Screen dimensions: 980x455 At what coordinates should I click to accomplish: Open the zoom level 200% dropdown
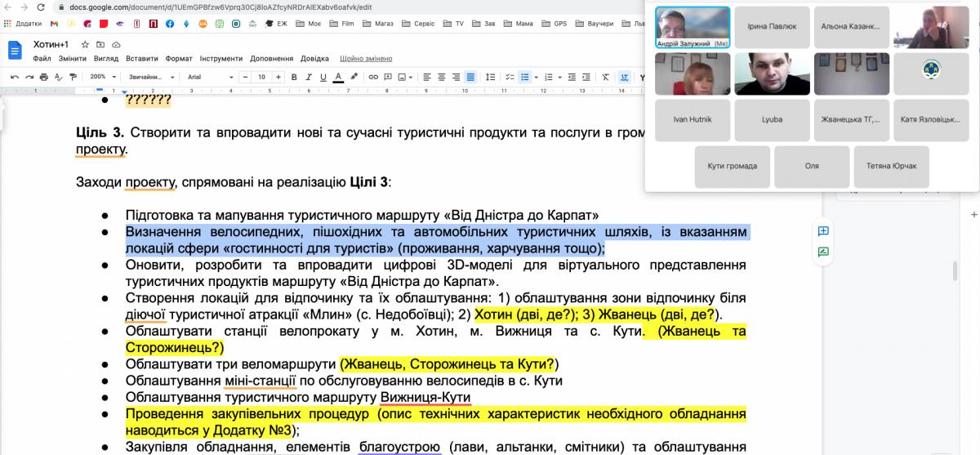(102, 77)
